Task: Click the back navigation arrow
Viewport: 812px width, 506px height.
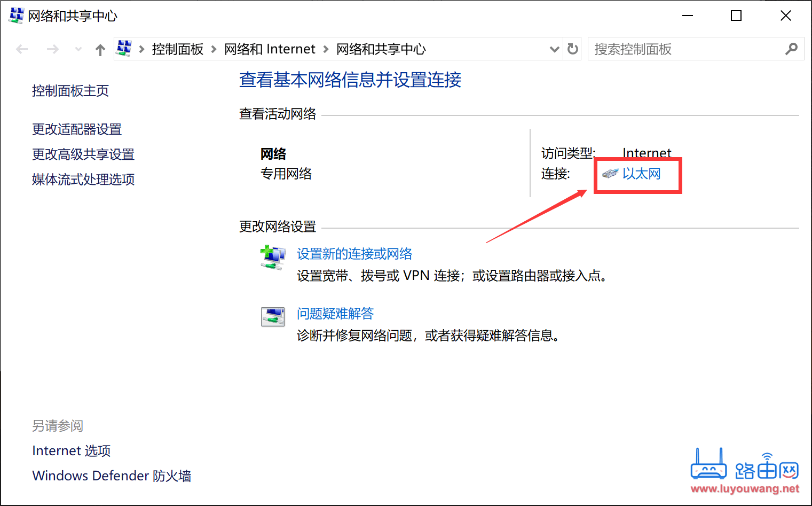Action: 22,49
